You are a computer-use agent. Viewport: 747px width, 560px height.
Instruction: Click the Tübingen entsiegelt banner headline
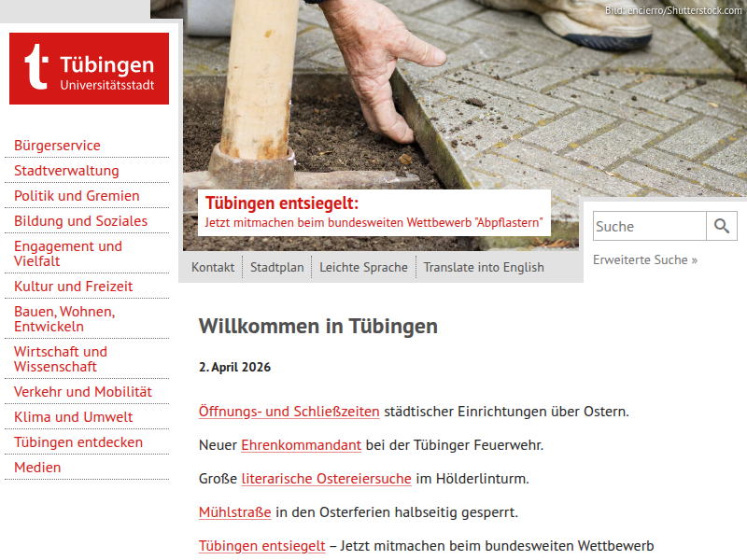(x=281, y=203)
